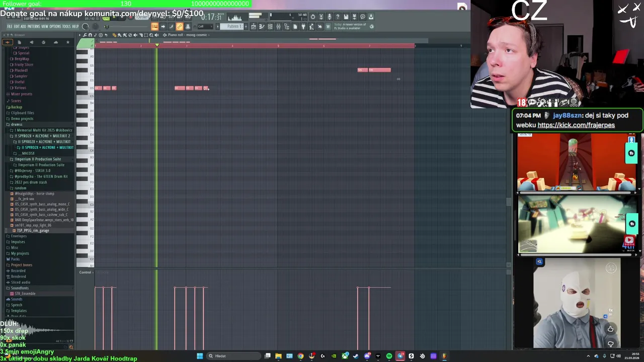Click the browser files tab icon
The height and width of the screenshot is (362, 644).
click(19, 42)
